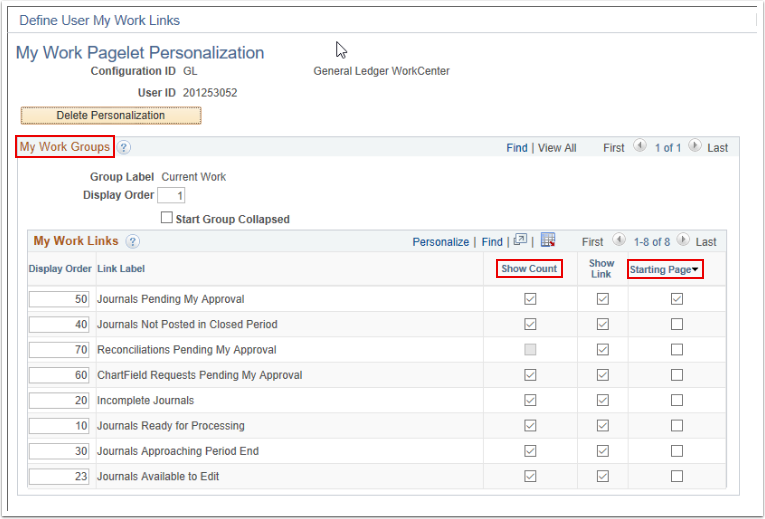Click User ID value 201253052
This screenshot has height=519, width=765.
[x=210, y=93]
